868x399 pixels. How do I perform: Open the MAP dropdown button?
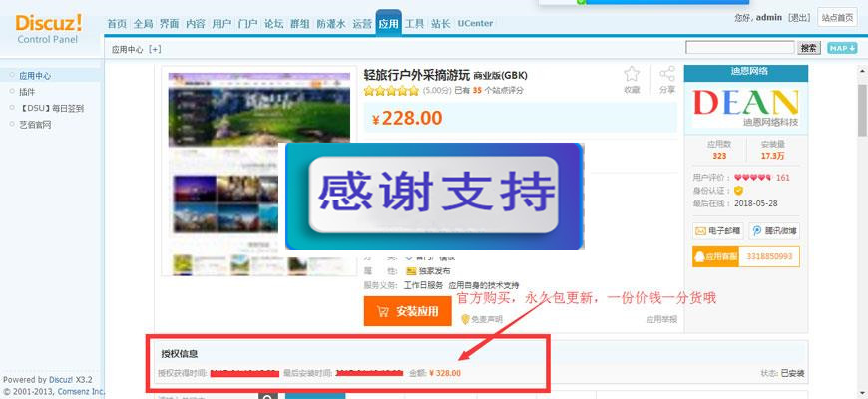(841, 48)
